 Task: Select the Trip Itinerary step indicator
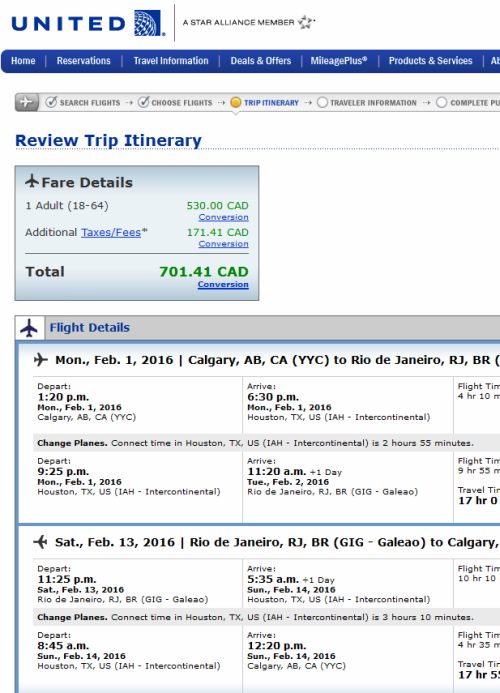[236, 103]
